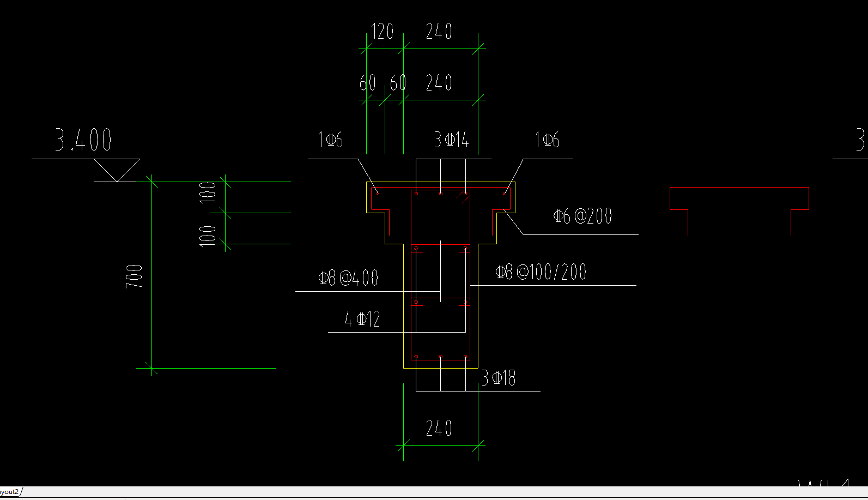Select the 3Φ18 bottom rebar annotation

pos(499,378)
